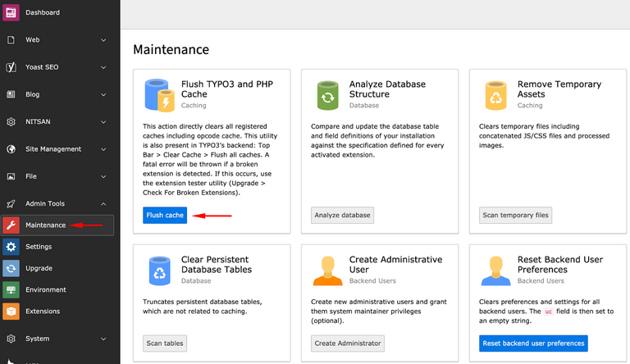The height and width of the screenshot is (364, 630).
Task: Click the Environment module icon
Action: click(11, 290)
